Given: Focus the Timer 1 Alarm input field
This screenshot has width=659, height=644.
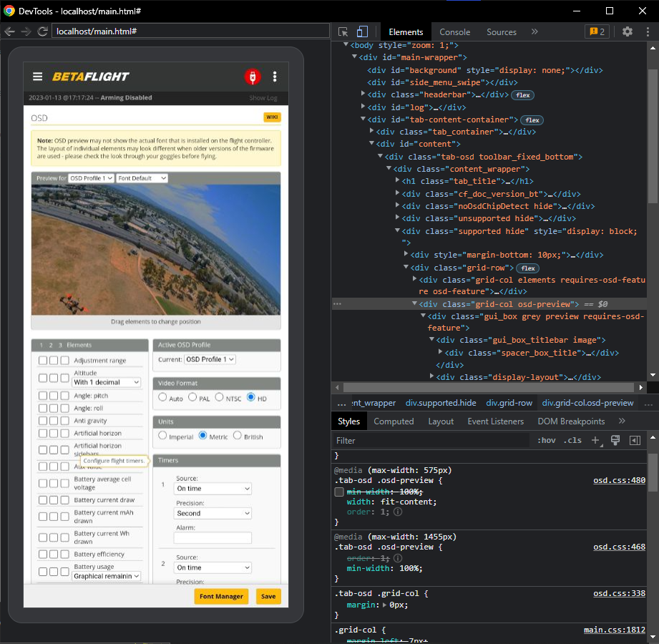Looking at the screenshot, I should 213,537.
